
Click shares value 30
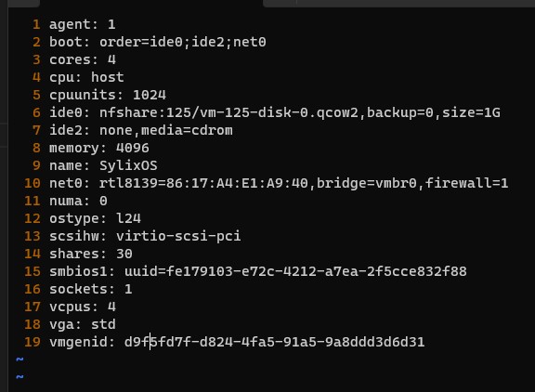[124, 254]
